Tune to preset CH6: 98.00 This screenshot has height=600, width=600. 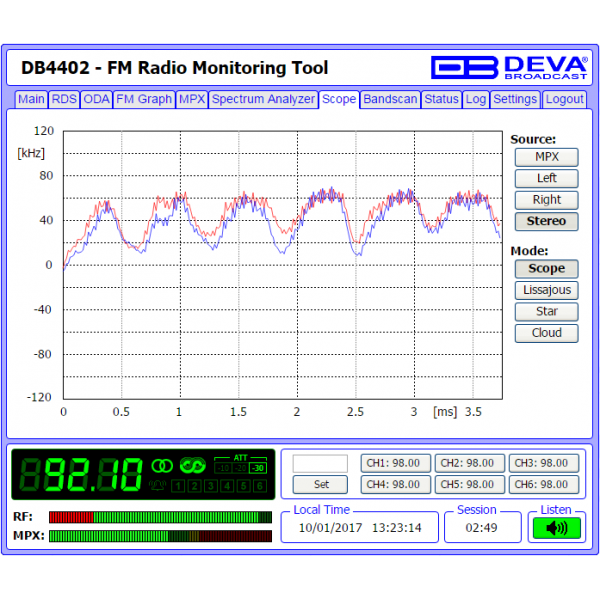click(x=544, y=484)
